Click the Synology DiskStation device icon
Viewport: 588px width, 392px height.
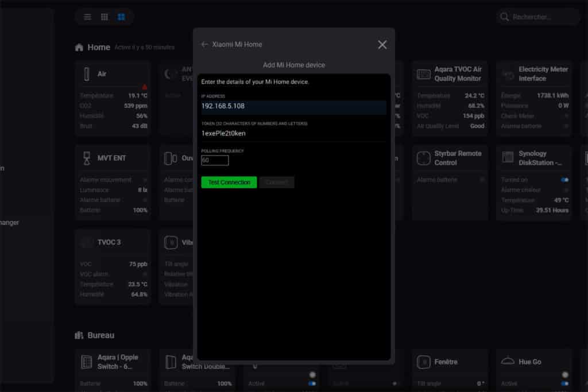pos(508,157)
